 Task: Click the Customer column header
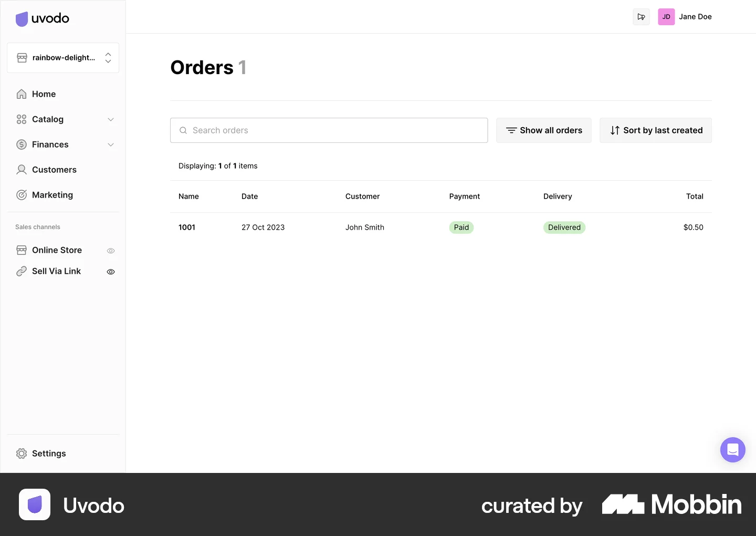[x=362, y=197]
